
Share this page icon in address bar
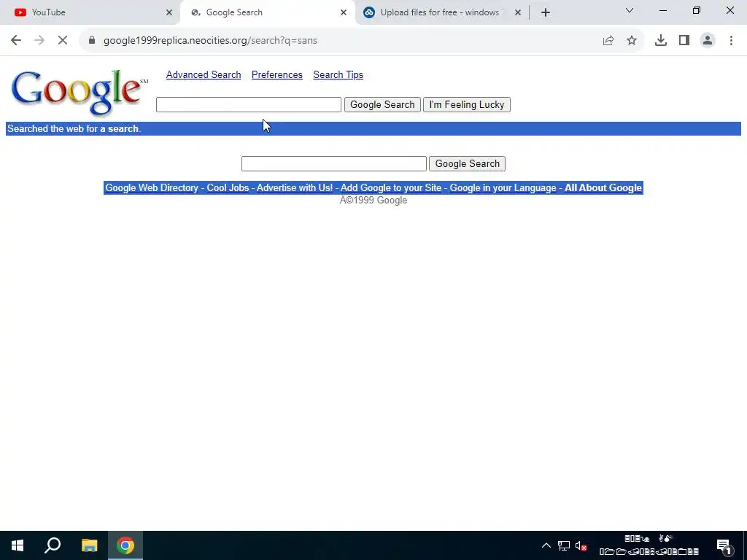pyautogui.click(x=608, y=41)
